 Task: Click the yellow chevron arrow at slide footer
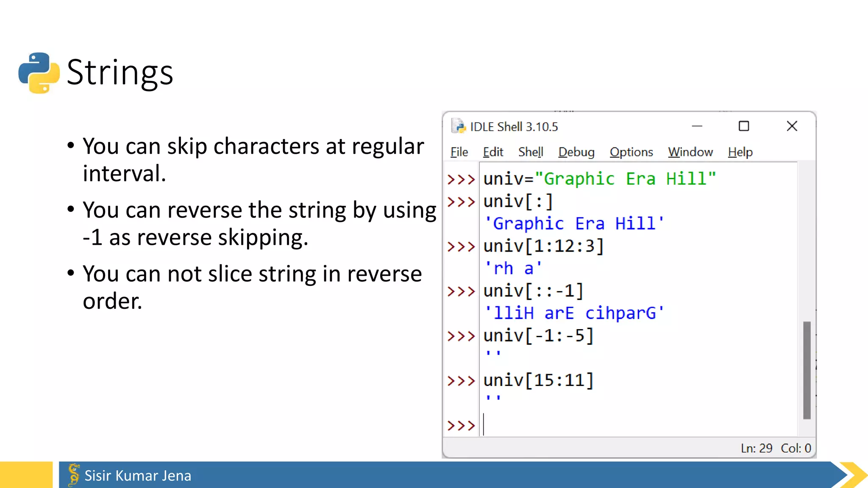coord(854,475)
